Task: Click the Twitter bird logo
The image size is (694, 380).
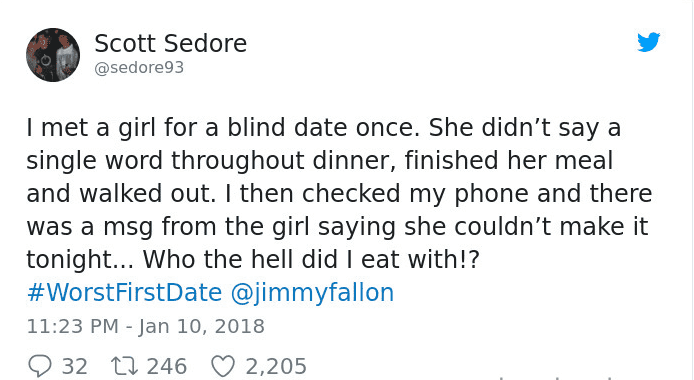Action: click(x=648, y=42)
